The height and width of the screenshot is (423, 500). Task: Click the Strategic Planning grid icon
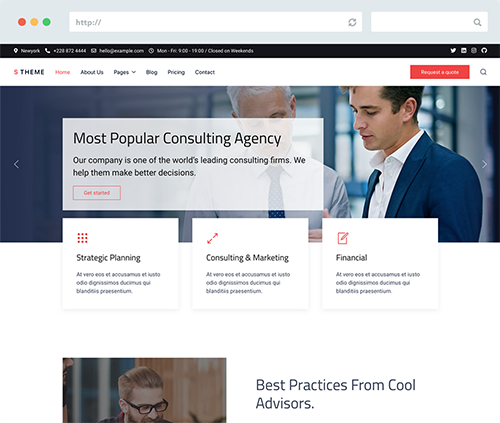(x=82, y=238)
